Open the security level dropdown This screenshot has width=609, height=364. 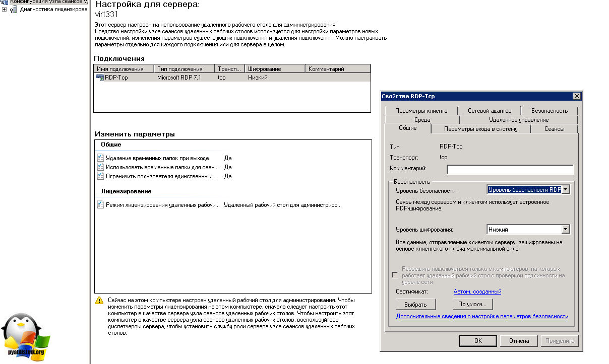tap(565, 190)
